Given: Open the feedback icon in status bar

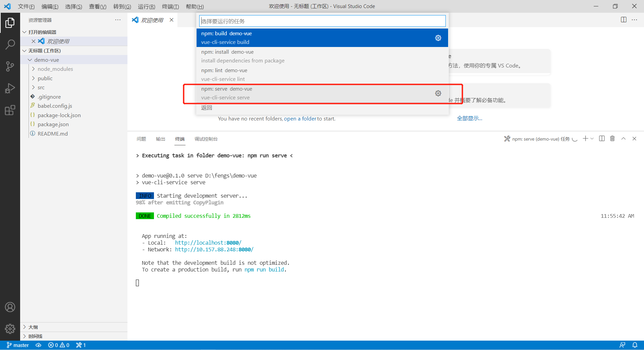Looking at the screenshot, I should click(x=623, y=345).
